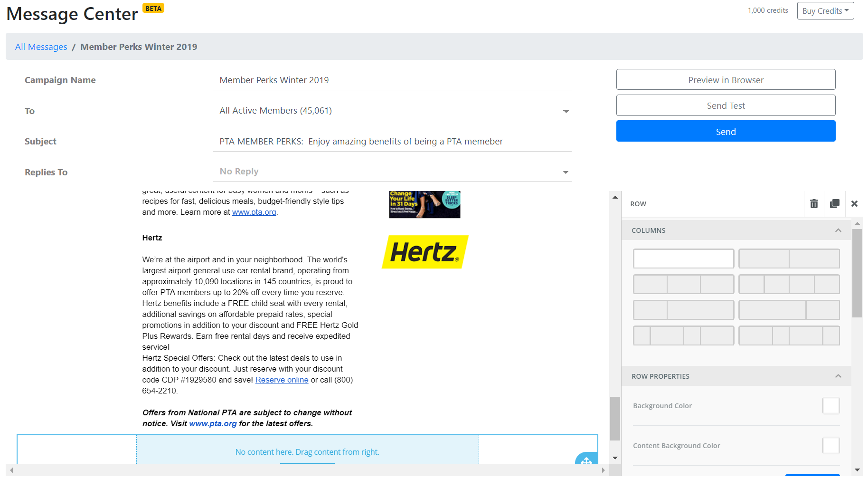Click the horizontal scroll-right arrow

[603, 470]
